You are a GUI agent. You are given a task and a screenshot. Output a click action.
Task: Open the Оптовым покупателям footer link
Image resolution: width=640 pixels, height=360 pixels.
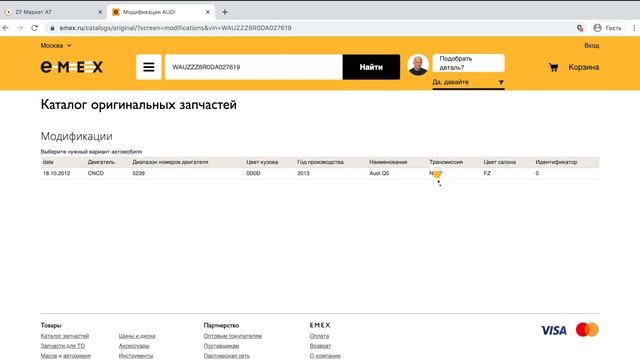tap(233, 336)
